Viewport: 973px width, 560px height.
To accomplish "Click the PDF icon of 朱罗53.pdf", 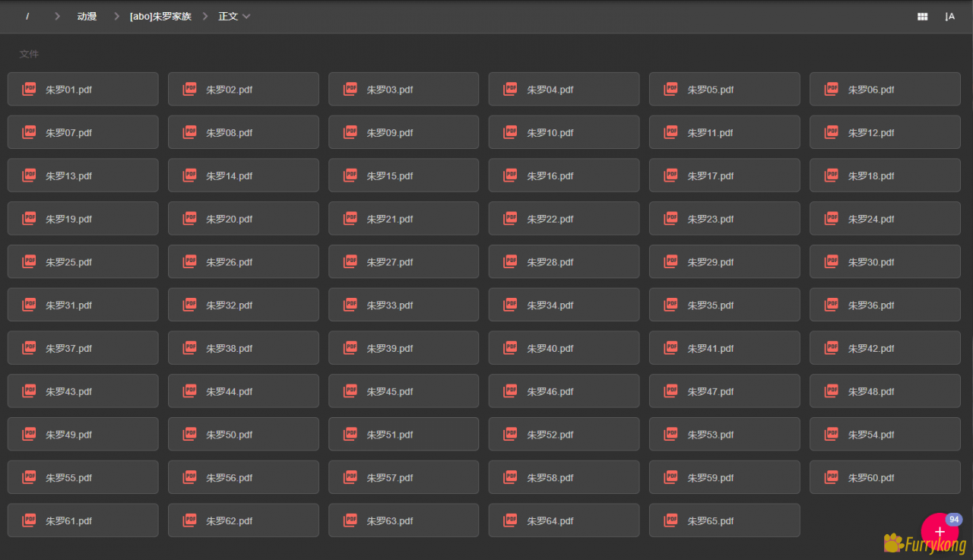I will click(670, 434).
